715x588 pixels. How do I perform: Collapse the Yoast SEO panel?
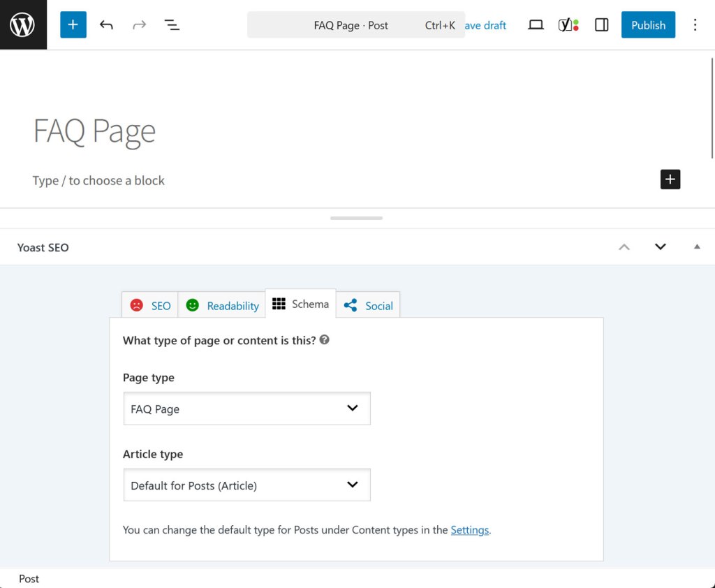(x=697, y=247)
